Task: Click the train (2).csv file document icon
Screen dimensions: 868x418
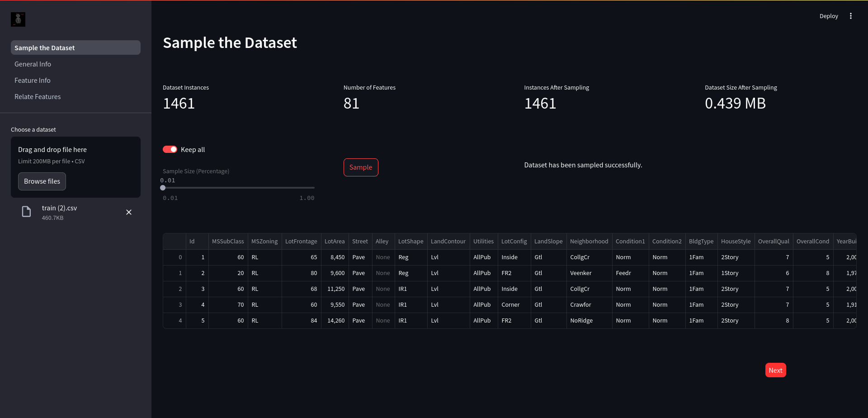Action: (x=27, y=212)
